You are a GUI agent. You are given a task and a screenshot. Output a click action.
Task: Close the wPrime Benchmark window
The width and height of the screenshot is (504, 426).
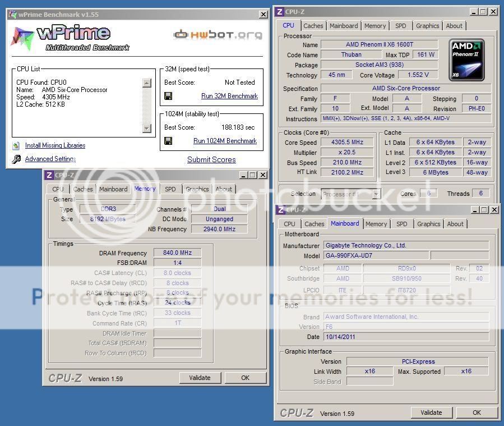(x=263, y=15)
